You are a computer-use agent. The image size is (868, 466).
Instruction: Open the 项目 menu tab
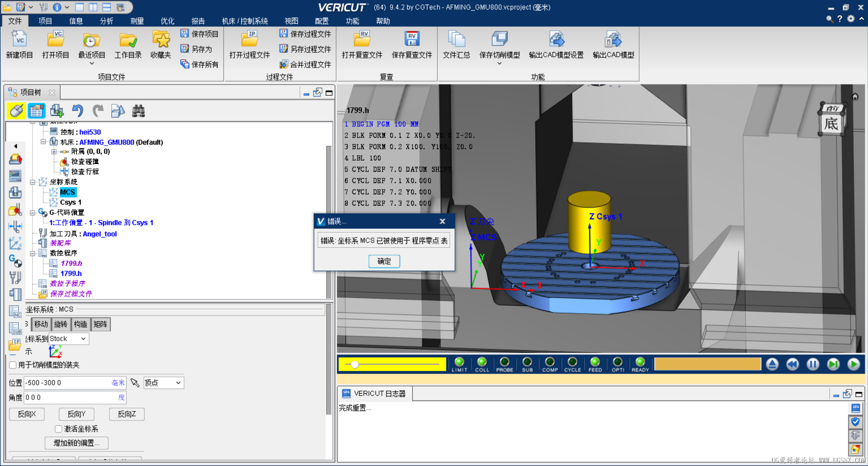[x=45, y=21]
